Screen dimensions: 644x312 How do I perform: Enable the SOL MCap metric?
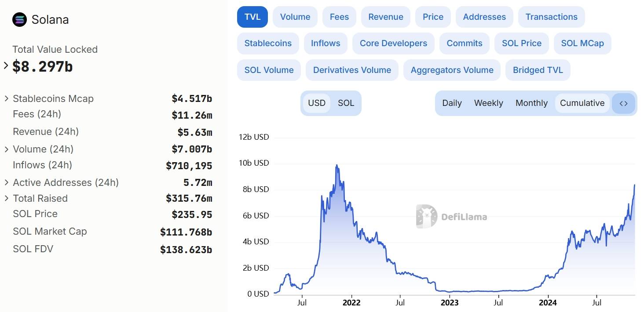(x=582, y=44)
